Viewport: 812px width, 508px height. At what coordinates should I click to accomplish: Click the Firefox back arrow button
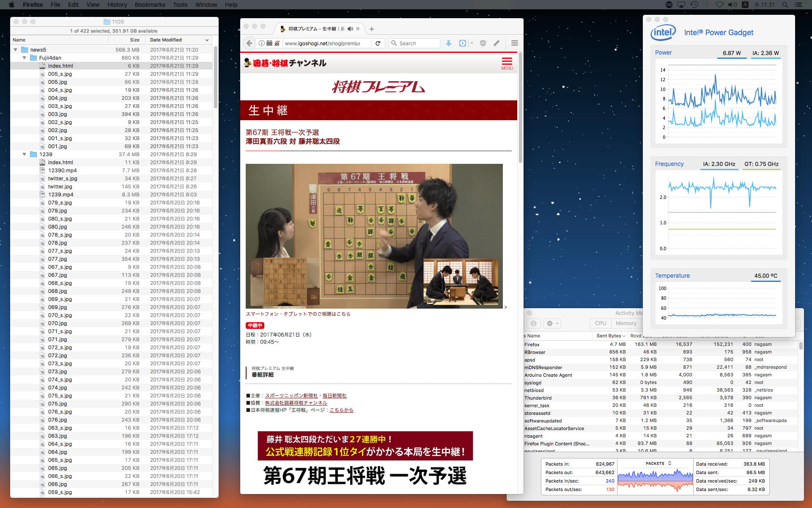pyautogui.click(x=250, y=43)
